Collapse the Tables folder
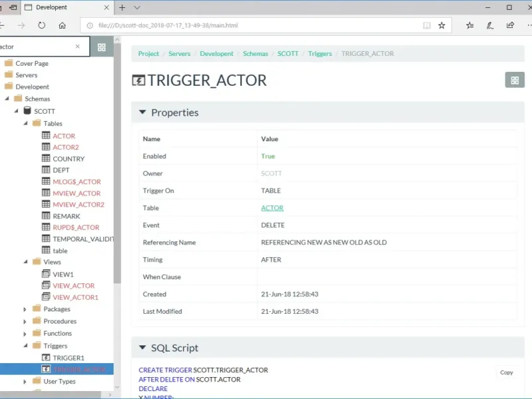Image resolution: width=532 pixels, height=399 pixels. point(25,123)
